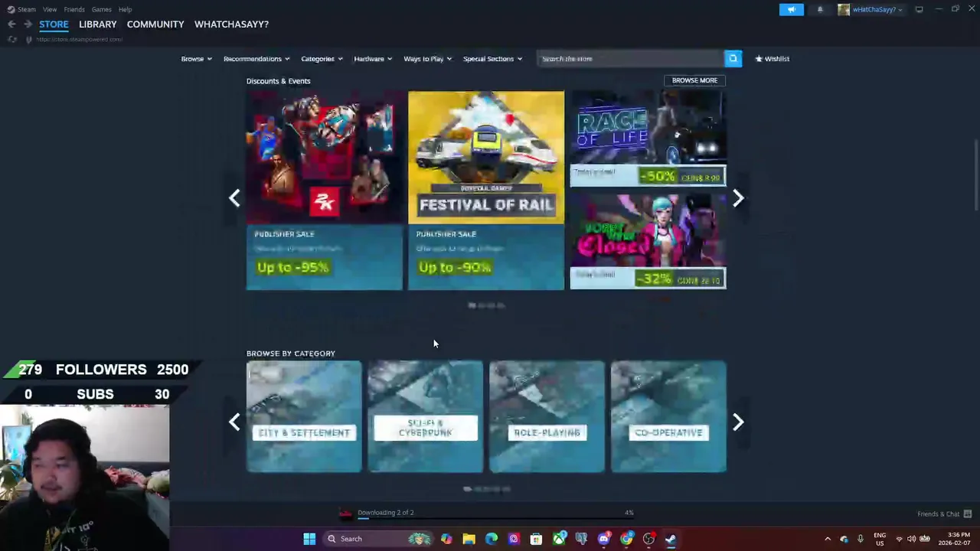Open the Copilot taskbar icon
This screenshot has width=980, height=551.
click(446, 539)
